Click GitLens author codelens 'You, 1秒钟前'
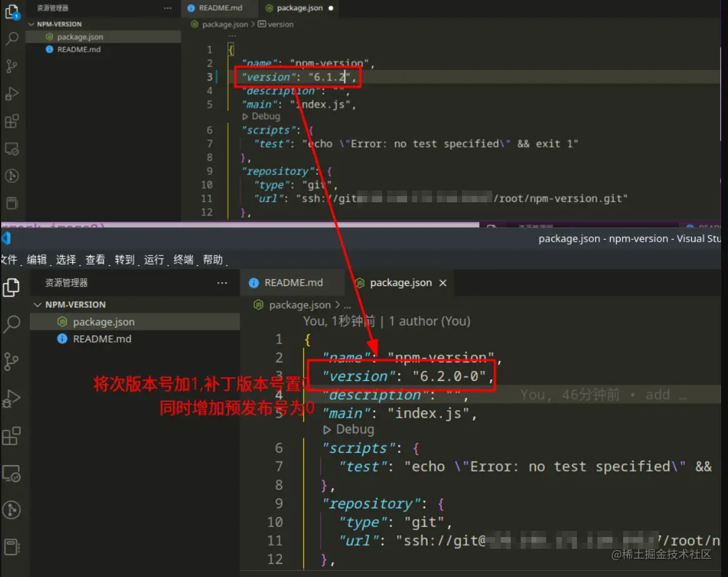 click(386, 321)
